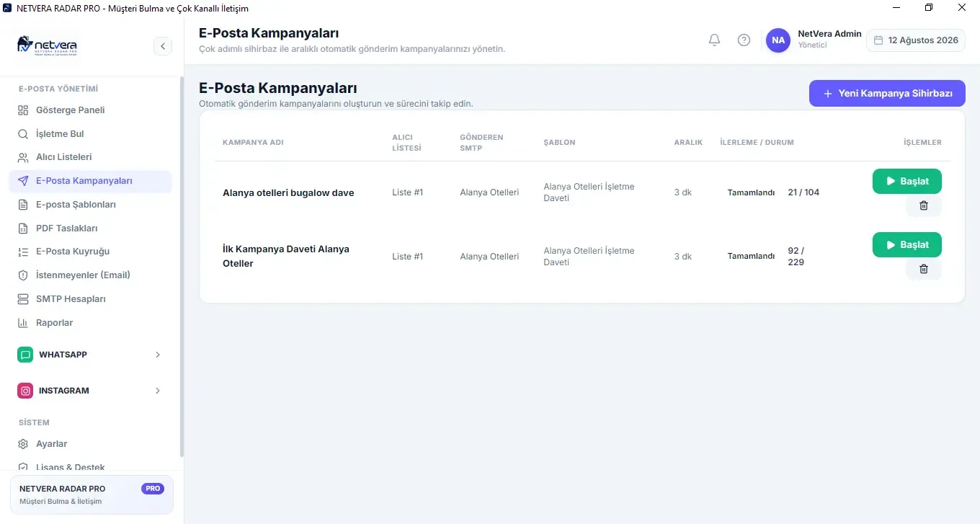This screenshot has height=524, width=980.
Task: Click the SMTP Hesapları server icon
Action: 22,299
